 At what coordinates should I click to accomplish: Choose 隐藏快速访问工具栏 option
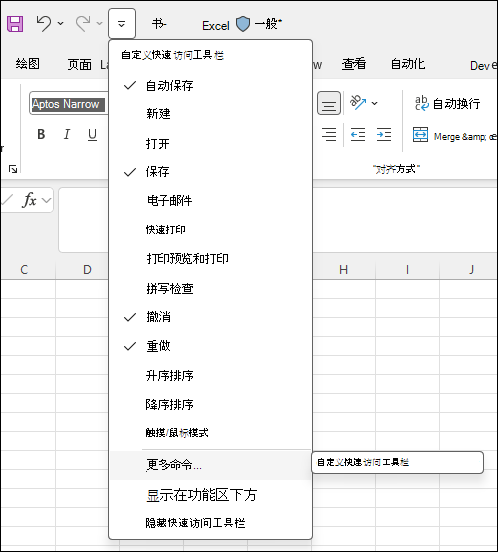(210, 523)
